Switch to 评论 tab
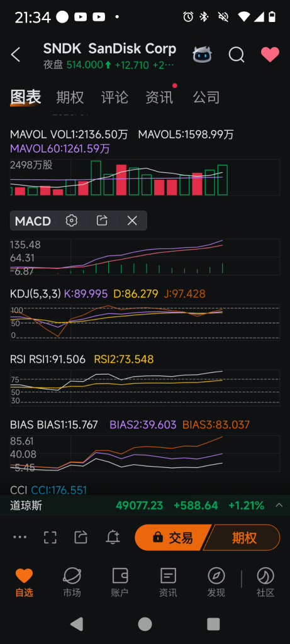This screenshot has width=290, height=644. tap(114, 97)
